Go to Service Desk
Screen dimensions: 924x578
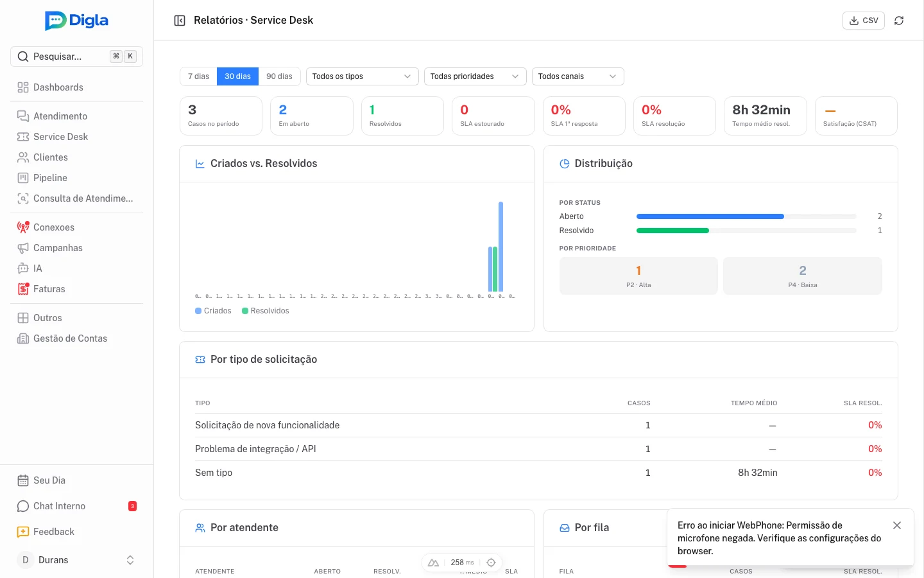tap(76, 137)
